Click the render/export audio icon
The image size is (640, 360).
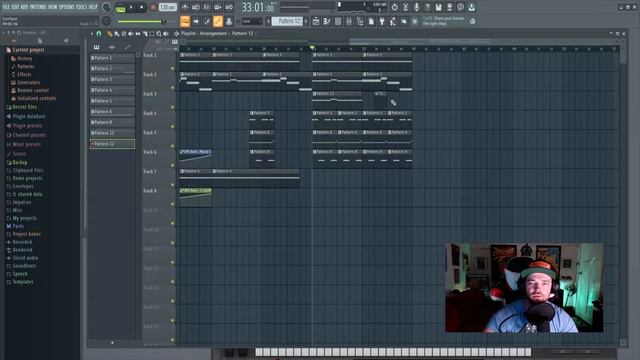click(x=449, y=7)
